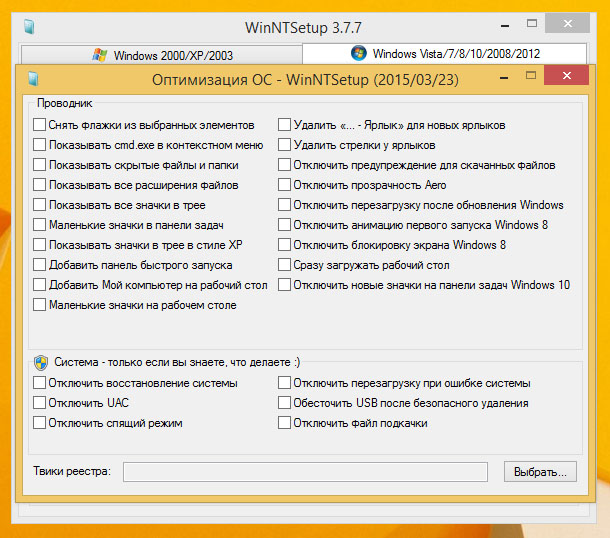Tick Отключить анимацию первого запуска Windows 8
Viewport: 610px width, 538px height.
pos(284,225)
